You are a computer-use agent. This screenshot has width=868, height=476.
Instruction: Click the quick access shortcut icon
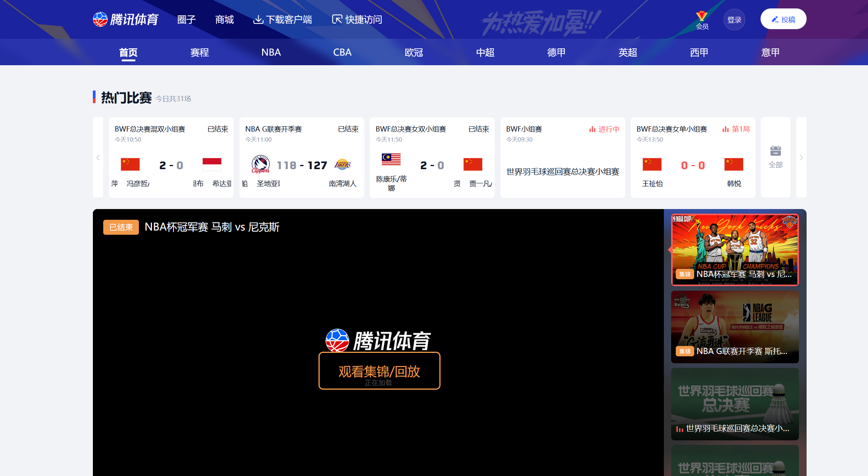coord(337,20)
